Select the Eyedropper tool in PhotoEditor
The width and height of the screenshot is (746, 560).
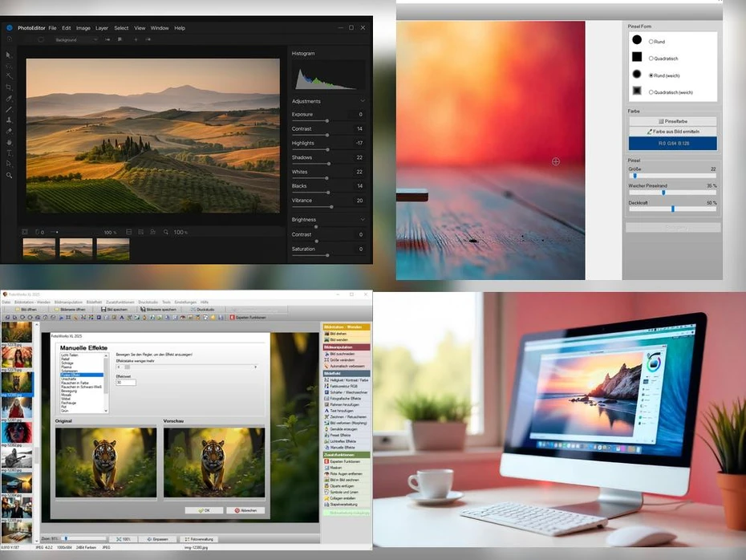[x=10, y=98]
